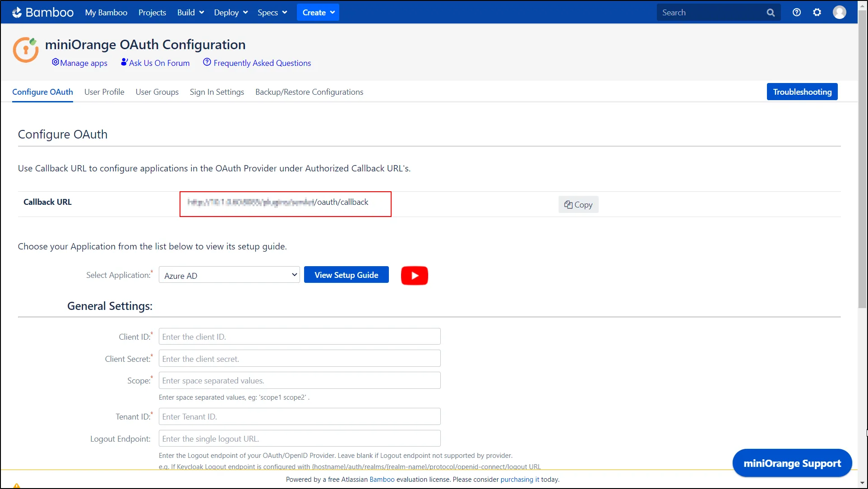Click the Tenant ID input field
This screenshot has width=868, height=489.
click(x=299, y=416)
